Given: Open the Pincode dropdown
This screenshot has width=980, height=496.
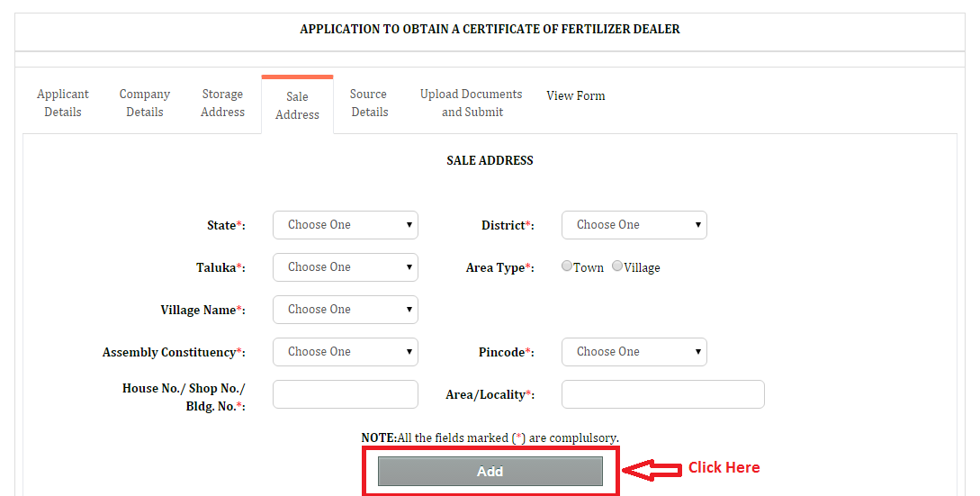Looking at the screenshot, I should [634, 352].
